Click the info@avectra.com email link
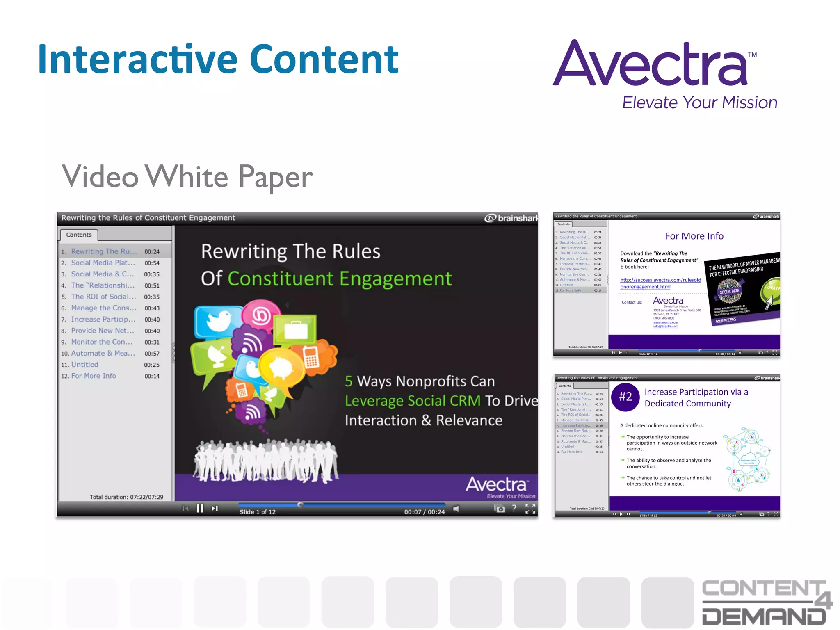840x630 pixels. [x=666, y=326]
